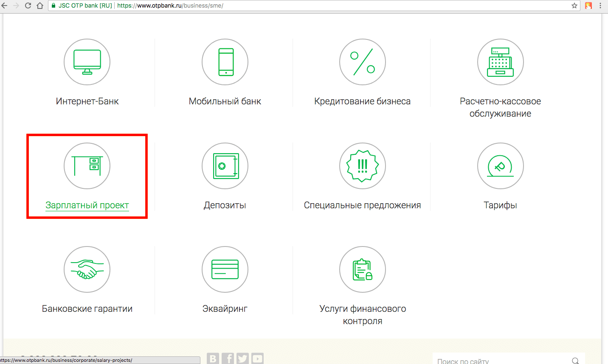Open the Twitter social icon in footer
608x364 pixels.
coord(242,358)
